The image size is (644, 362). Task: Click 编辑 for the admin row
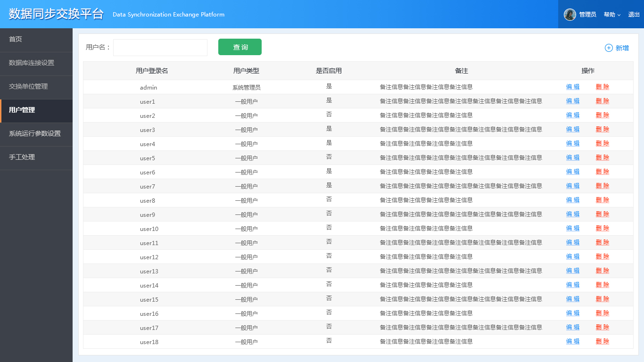pyautogui.click(x=573, y=87)
